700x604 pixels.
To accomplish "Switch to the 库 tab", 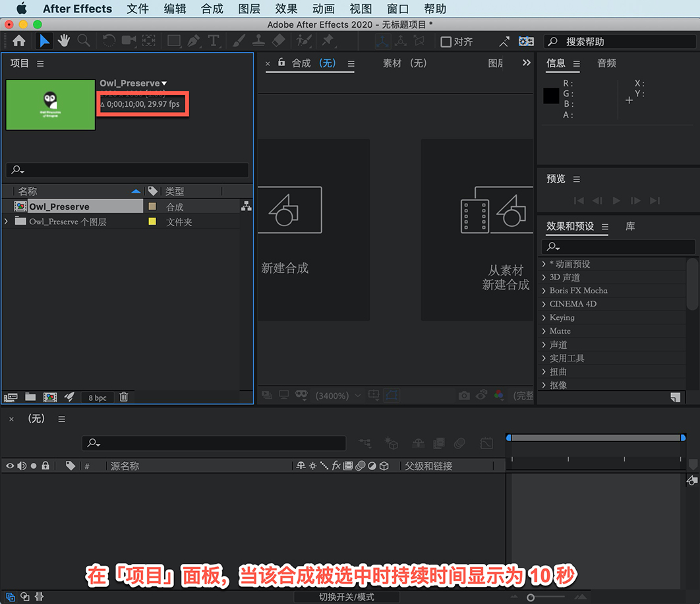I will point(630,226).
